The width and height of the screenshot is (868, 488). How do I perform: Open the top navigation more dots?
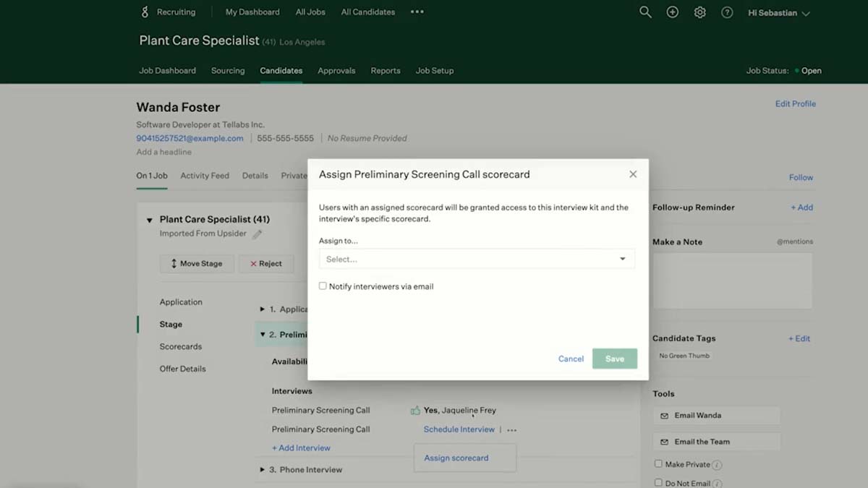click(417, 12)
